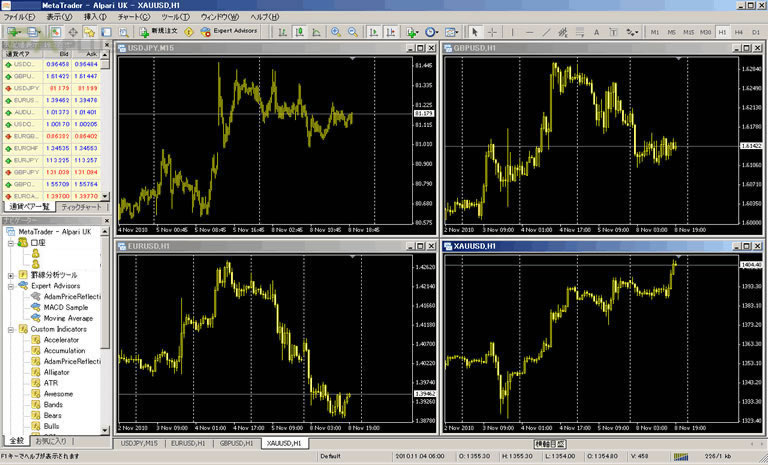Select the Moving Average expert advisor
768x465 pixels.
click(x=68, y=318)
